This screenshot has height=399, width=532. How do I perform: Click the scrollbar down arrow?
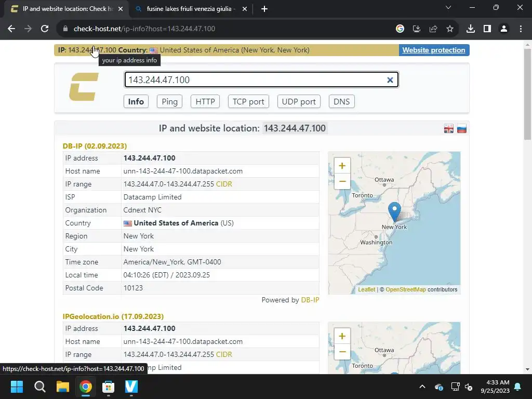pos(527,369)
